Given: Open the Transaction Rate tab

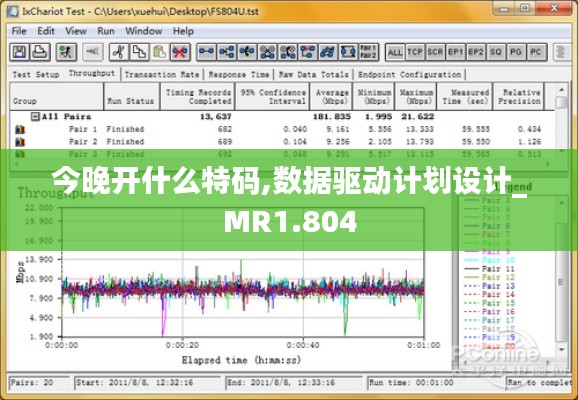Looking at the screenshot, I should tap(161, 74).
